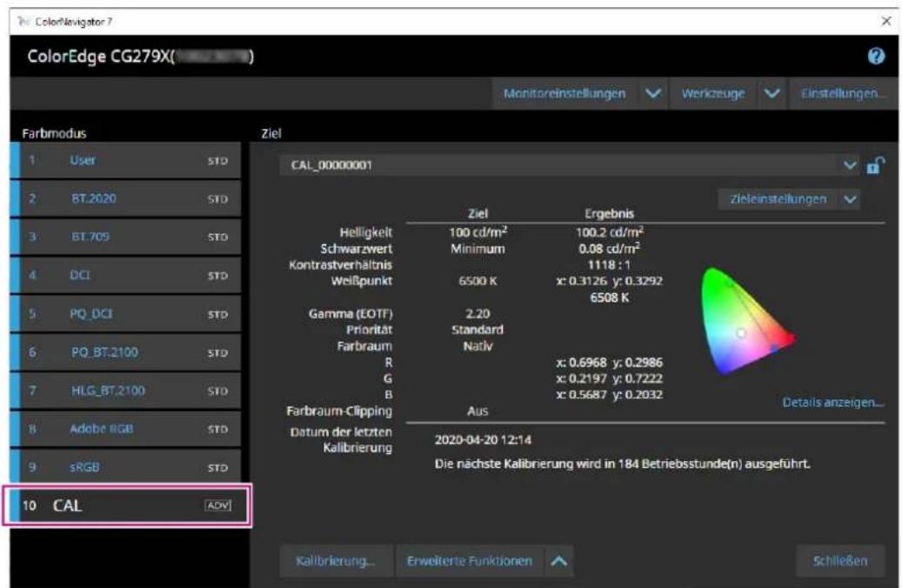Click the Gamma target value 2.20
The image size is (902, 588).
pos(478,313)
